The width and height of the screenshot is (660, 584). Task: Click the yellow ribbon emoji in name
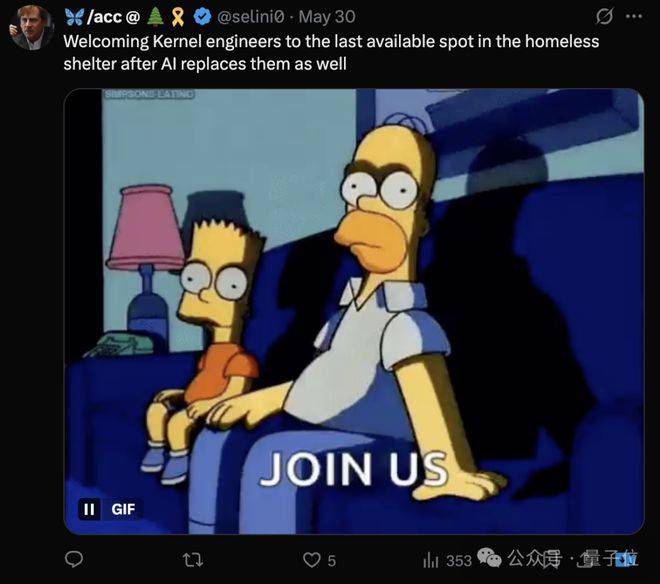click(x=178, y=17)
